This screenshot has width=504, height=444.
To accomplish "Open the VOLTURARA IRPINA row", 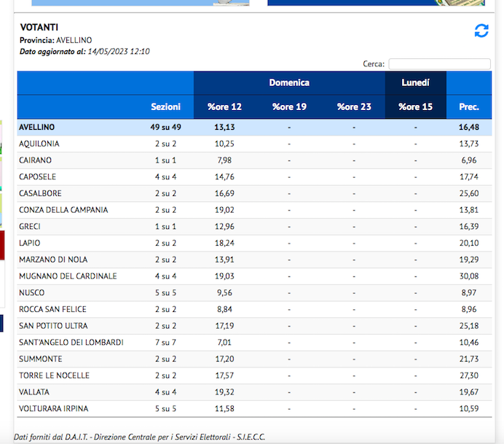I will (254, 409).
